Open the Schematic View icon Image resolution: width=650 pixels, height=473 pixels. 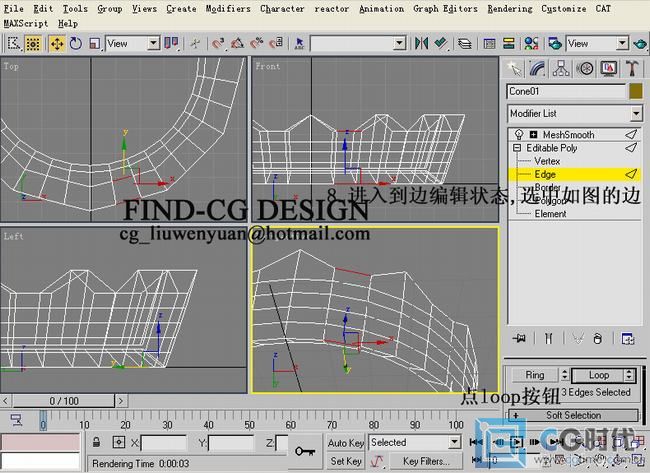click(x=508, y=43)
